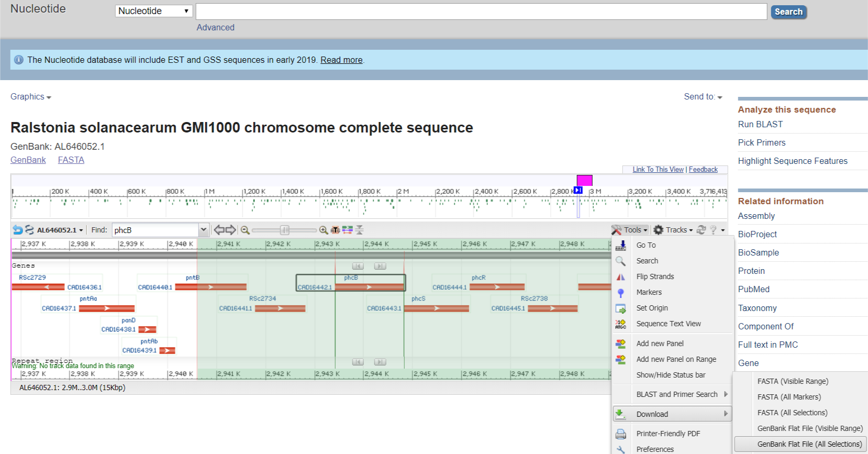Zoom to sequence with ATG icon
The width and height of the screenshot is (868, 454).
(335, 230)
